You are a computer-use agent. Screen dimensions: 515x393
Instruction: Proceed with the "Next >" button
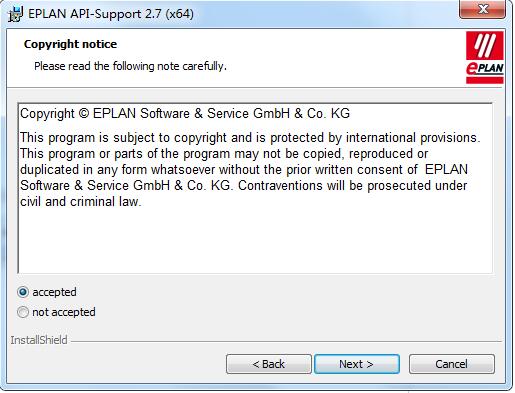click(x=357, y=364)
